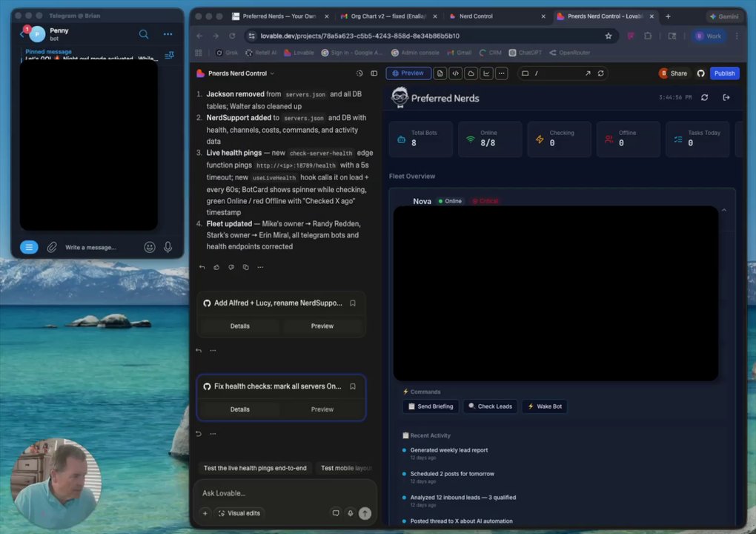756x534 pixels.
Task: Copy the Lovable response
Action: 245,267
